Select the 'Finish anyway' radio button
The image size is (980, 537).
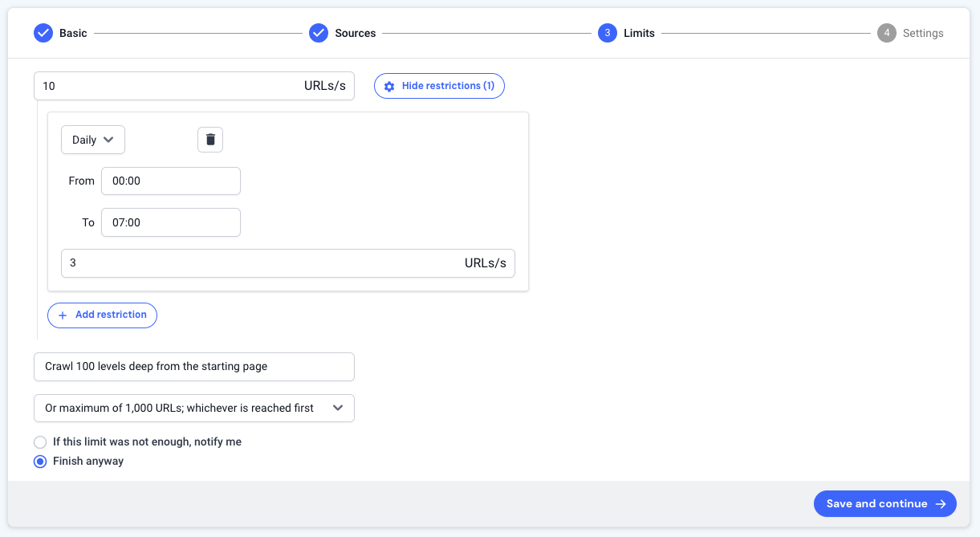(40, 461)
